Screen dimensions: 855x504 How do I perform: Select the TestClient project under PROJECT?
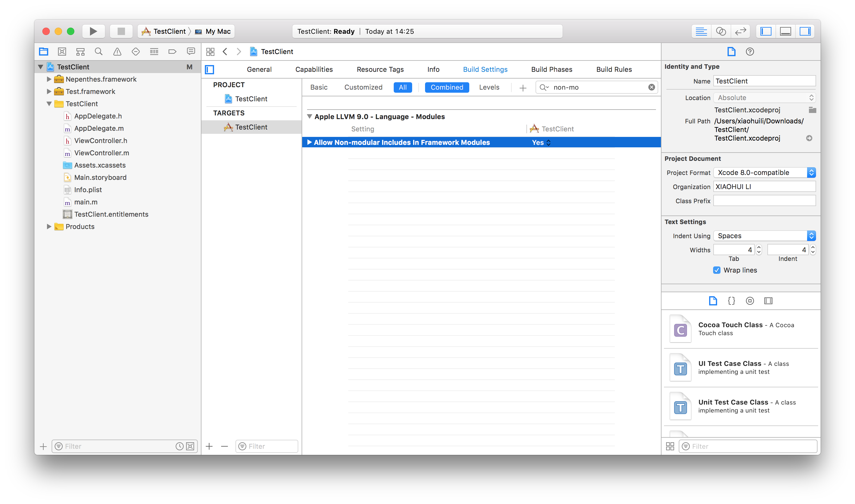coord(251,99)
